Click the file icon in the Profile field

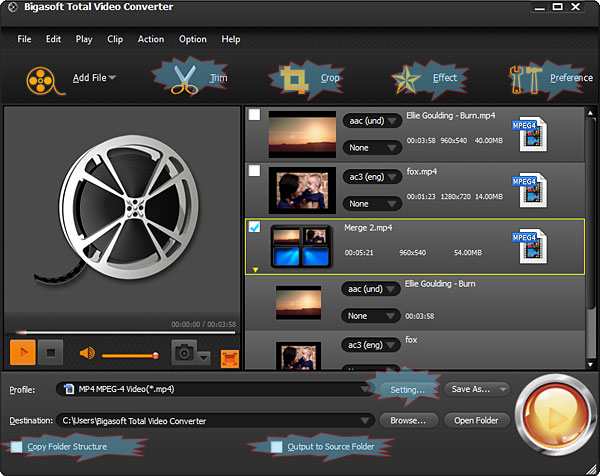(69, 389)
